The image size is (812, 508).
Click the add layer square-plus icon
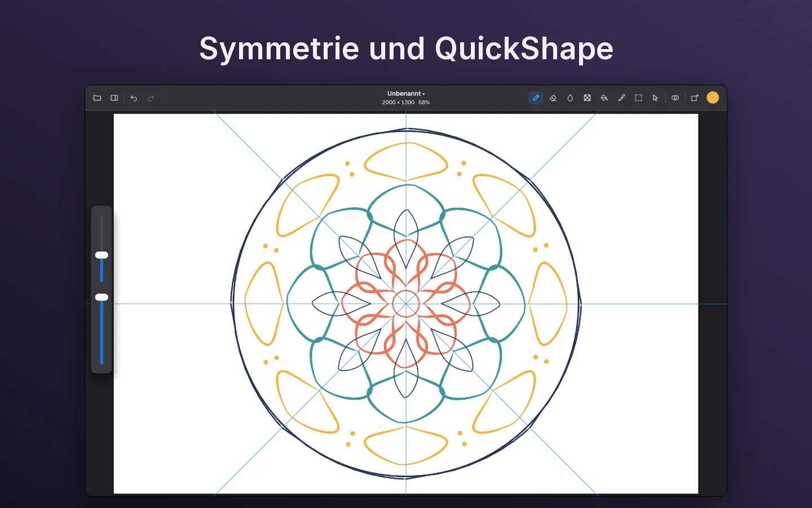[x=695, y=98]
